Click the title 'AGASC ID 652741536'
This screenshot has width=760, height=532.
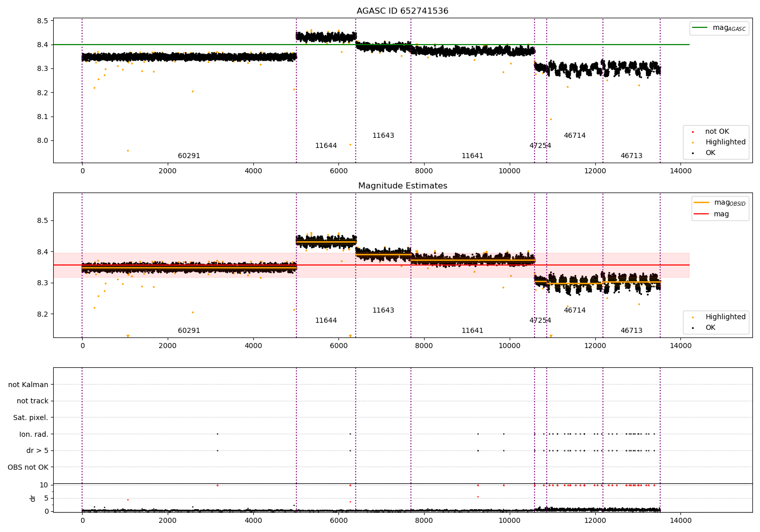point(402,11)
